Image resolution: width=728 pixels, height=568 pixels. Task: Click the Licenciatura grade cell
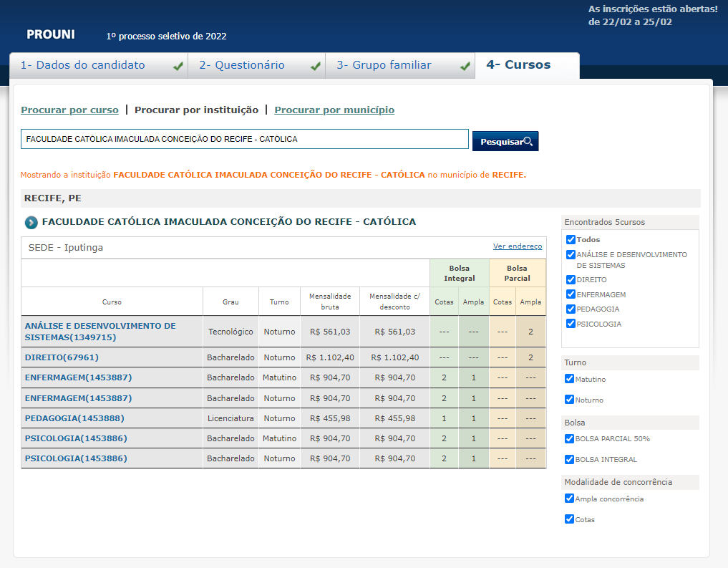[230, 418]
